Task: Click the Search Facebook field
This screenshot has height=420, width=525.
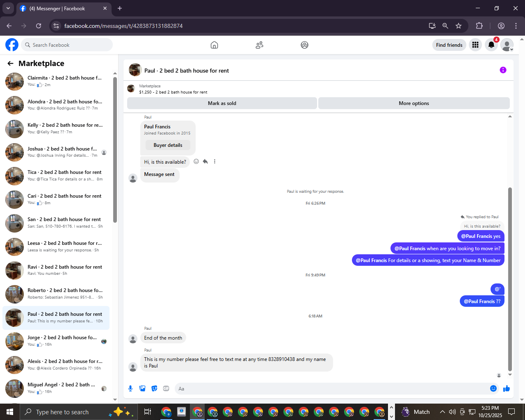Action: [x=67, y=45]
